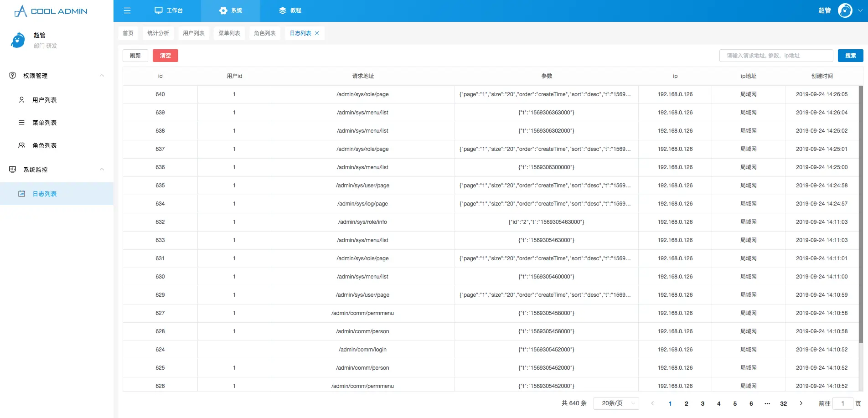Click the /admin/comm/login request address cell
This screenshot has width=868, height=418.
tap(363, 350)
